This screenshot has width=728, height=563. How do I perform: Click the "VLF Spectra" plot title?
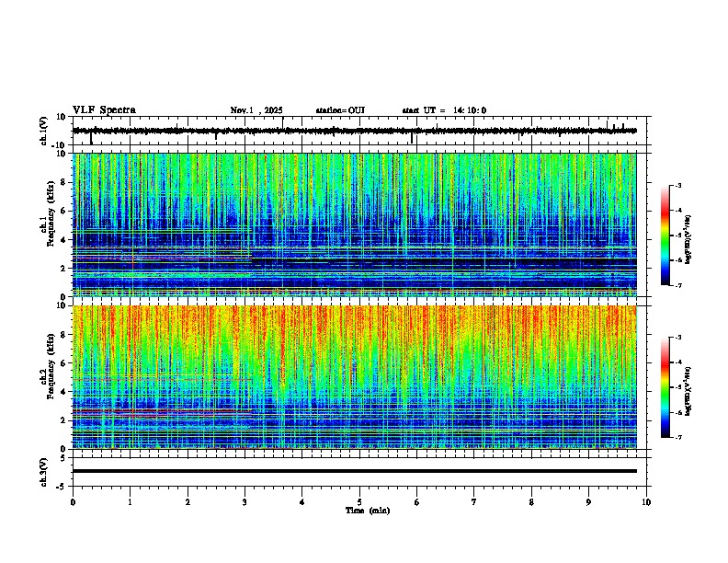click(104, 110)
